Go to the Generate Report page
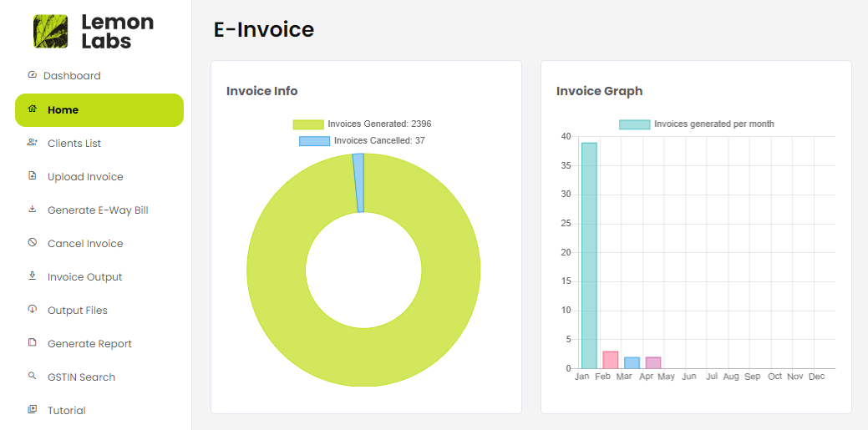Viewport: 868px width, 430px height. [89, 344]
